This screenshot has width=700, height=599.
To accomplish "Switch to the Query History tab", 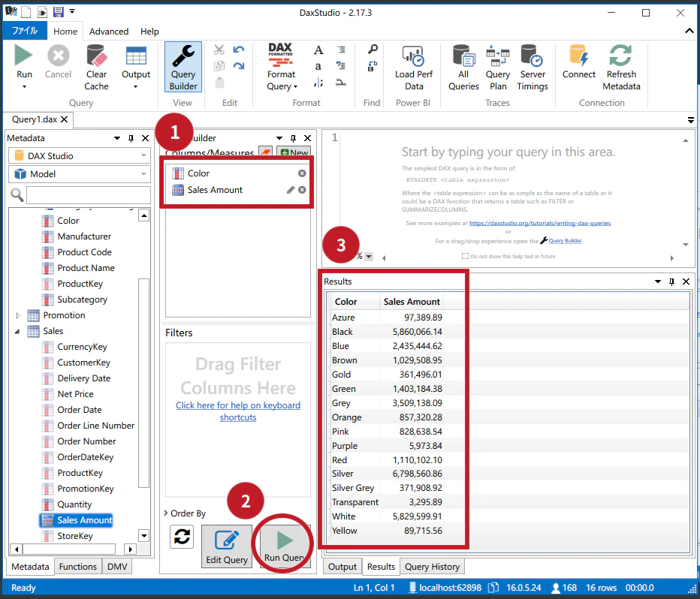I will [x=432, y=567].
